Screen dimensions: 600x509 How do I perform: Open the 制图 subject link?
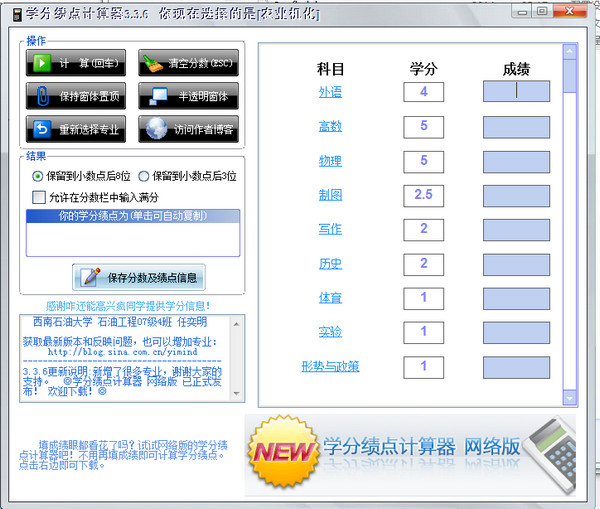click(x=330, y=195)
